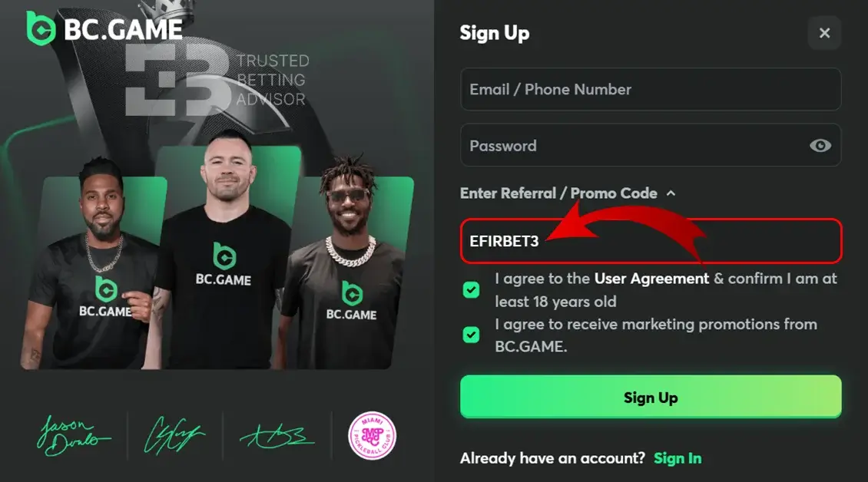
Task: Click the promo code field containing EFIRBET3
Action: pyautogui.click(x=651, y=241)
